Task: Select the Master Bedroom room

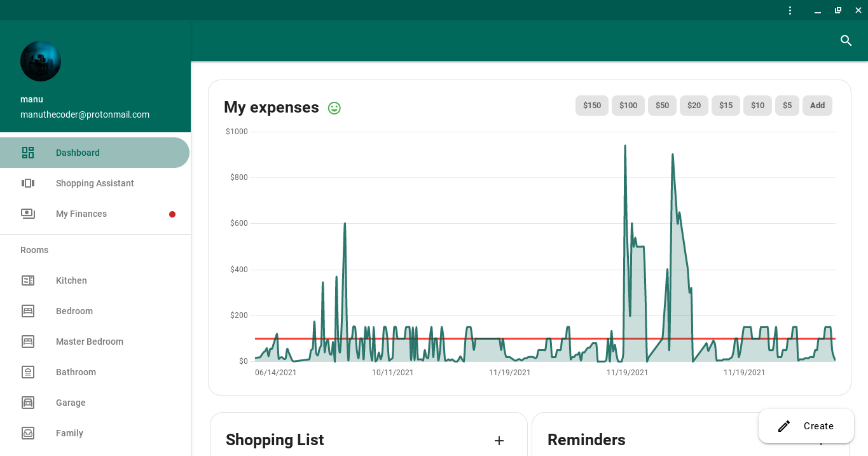Action: (95, 342)
